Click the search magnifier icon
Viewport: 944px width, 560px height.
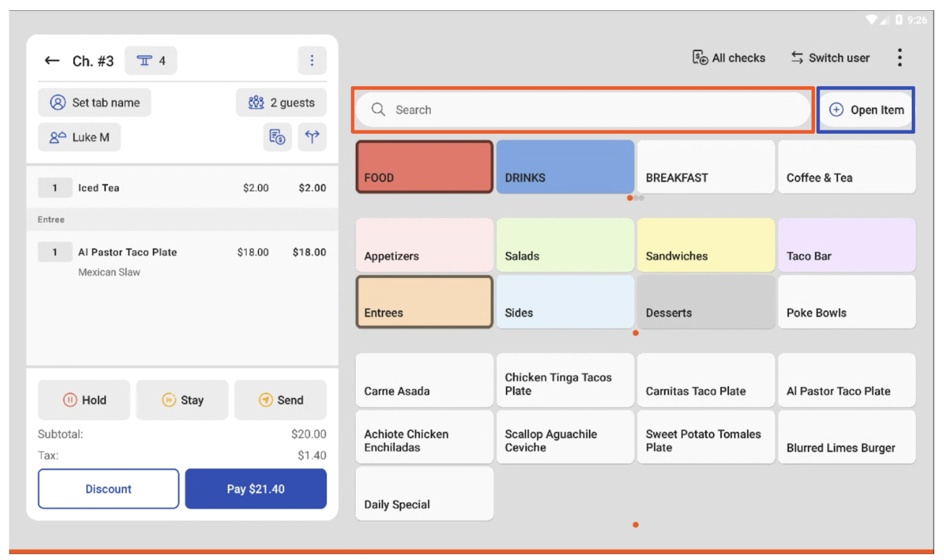pyautogui.click(x=377, y=109)
